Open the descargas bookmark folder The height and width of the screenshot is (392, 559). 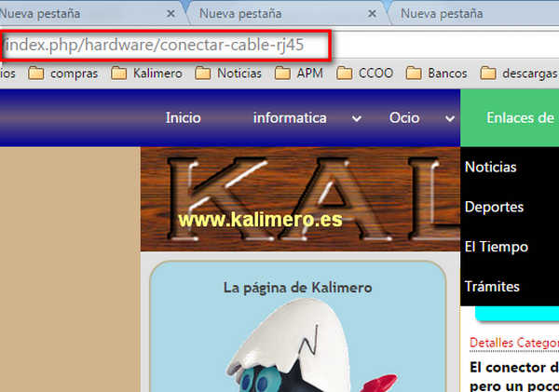[x=519, y=74]
